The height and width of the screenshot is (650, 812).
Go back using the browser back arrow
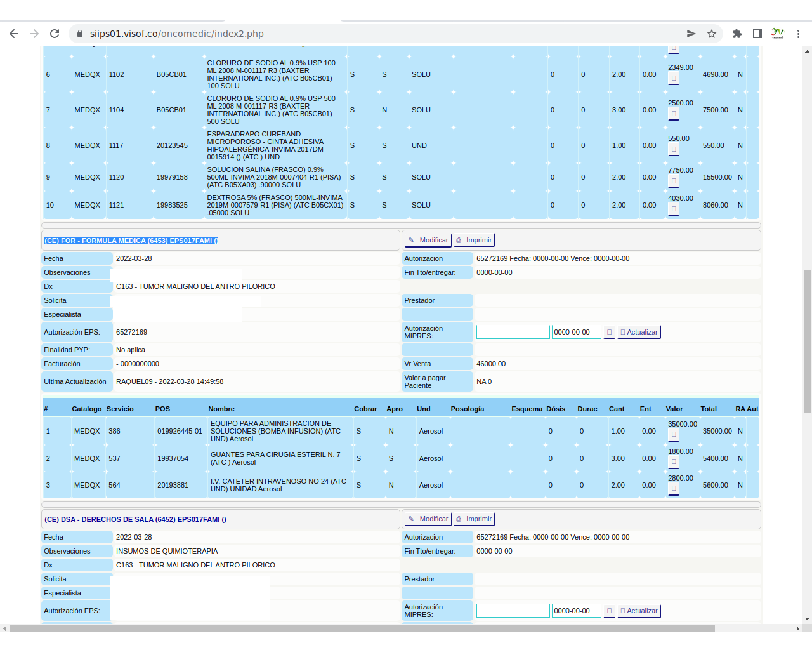[14, 34]
